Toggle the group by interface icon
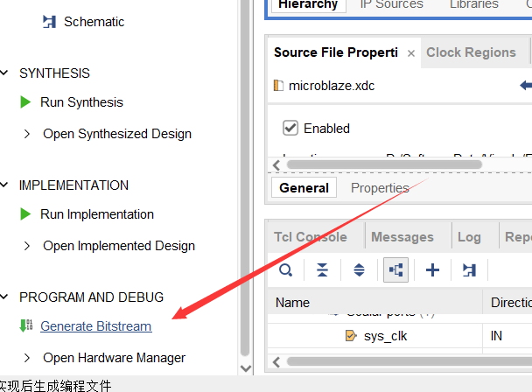Viewport: 532px width, 392px height. pos(395,270)
